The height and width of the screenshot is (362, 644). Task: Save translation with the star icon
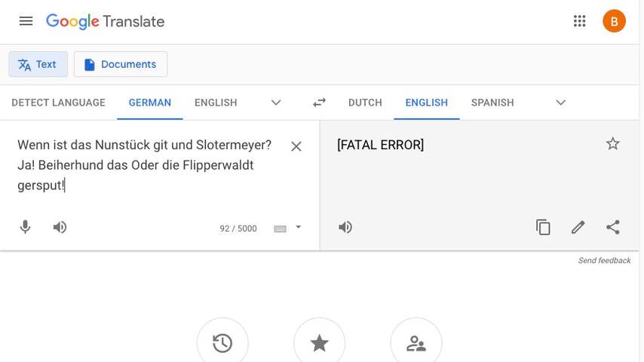[x=613, y=144]
